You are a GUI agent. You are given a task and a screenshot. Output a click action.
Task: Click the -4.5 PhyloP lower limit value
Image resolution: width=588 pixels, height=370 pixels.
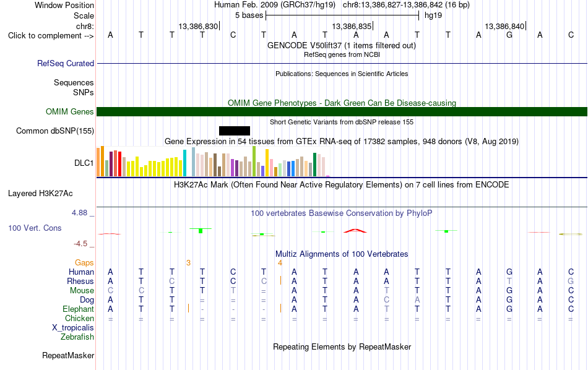pyautogui.click(x=80, y=244)
